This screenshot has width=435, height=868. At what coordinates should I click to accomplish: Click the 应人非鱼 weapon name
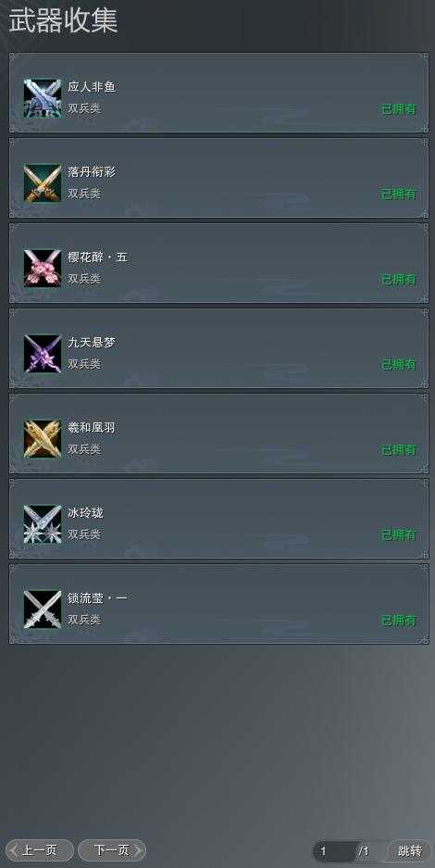92,87
